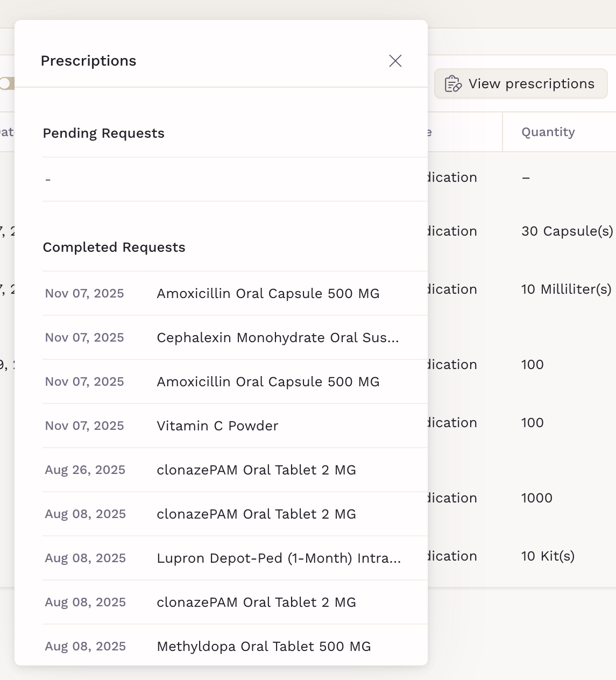
Task: Open the Amoxicillin entry just above Vitamin C Powder
Action: [x=268, y=382]
